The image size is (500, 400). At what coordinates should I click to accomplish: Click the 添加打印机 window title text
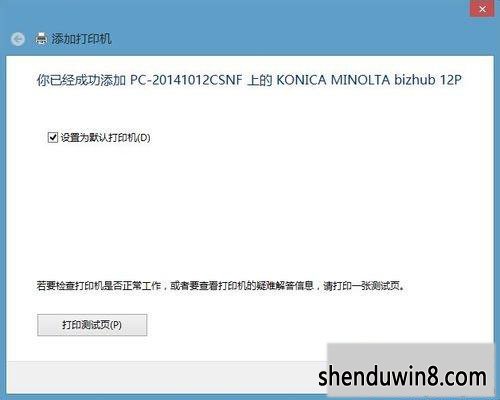[x=81, y=39]
